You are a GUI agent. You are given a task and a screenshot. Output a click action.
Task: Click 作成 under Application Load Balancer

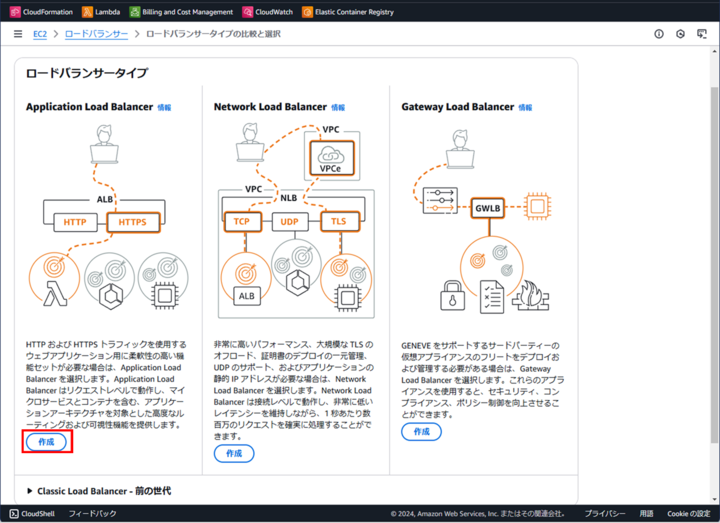tap(46, 442)
